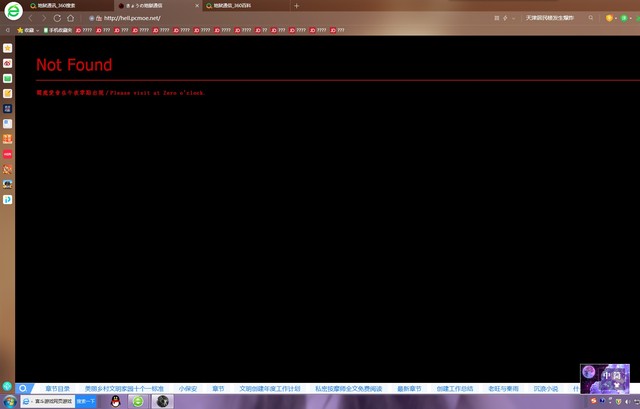
Task: Click the 创建工作总结 bottom link
Action: (x=454, y=388)
